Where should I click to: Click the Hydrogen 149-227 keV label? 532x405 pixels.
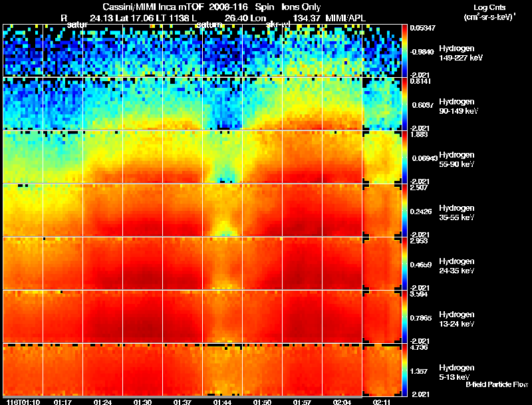(x=461, y=53)
